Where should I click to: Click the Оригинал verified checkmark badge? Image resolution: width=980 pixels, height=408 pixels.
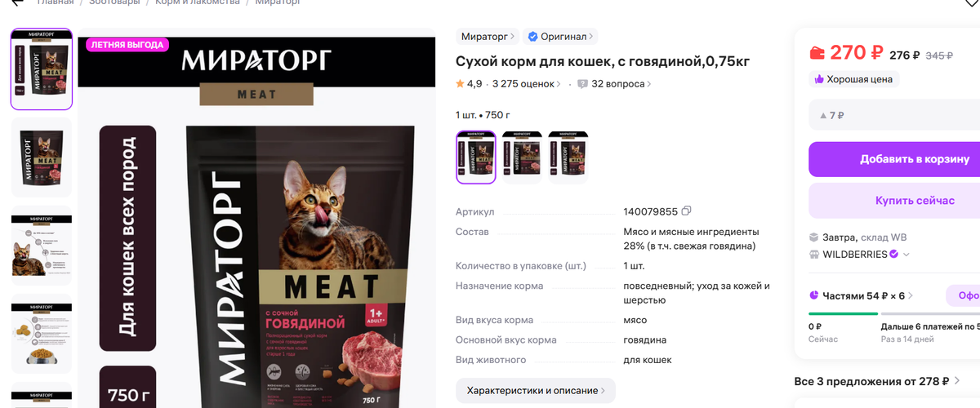click(532, 37)
